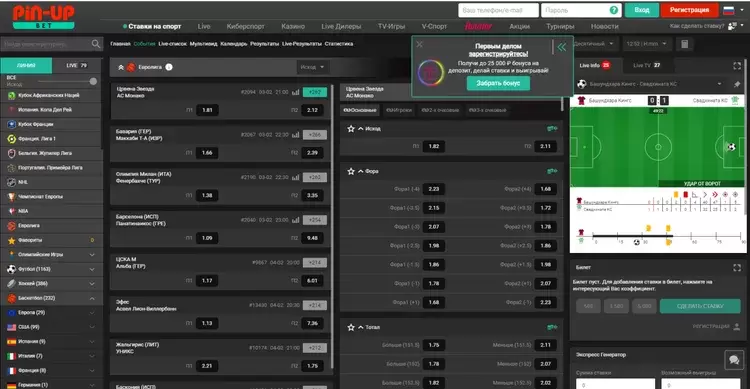Expand Хоккей (386) in sidebar
The width and height of the screenshot is (750, 389).
(92, 284)
